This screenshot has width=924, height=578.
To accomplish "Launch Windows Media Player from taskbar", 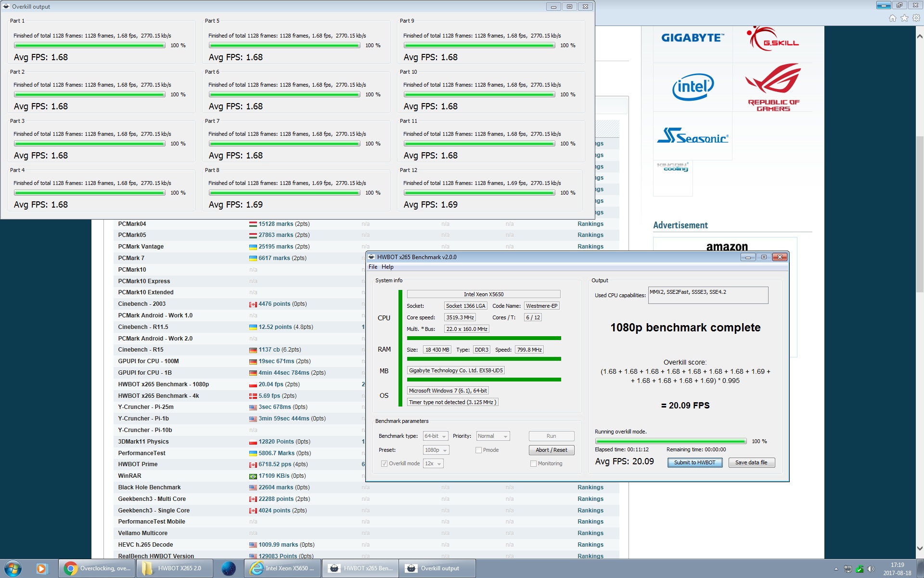I will click(x=41, y=568).
